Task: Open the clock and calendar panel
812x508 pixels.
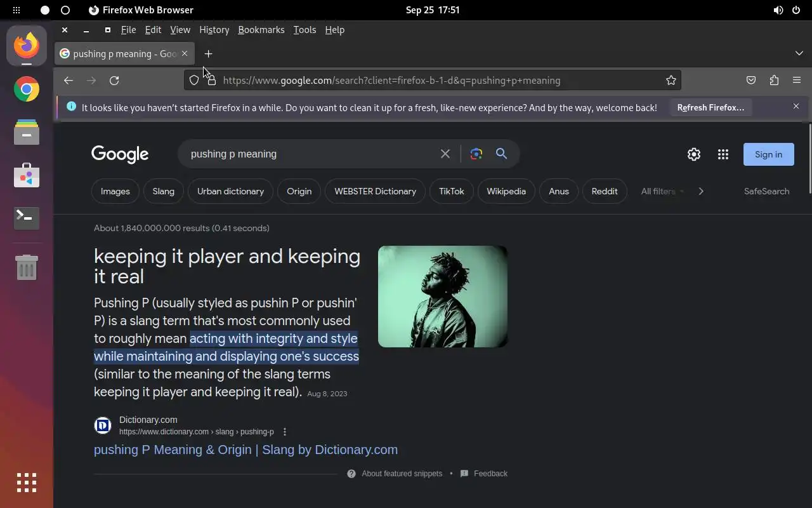Action: coord(433,10)
